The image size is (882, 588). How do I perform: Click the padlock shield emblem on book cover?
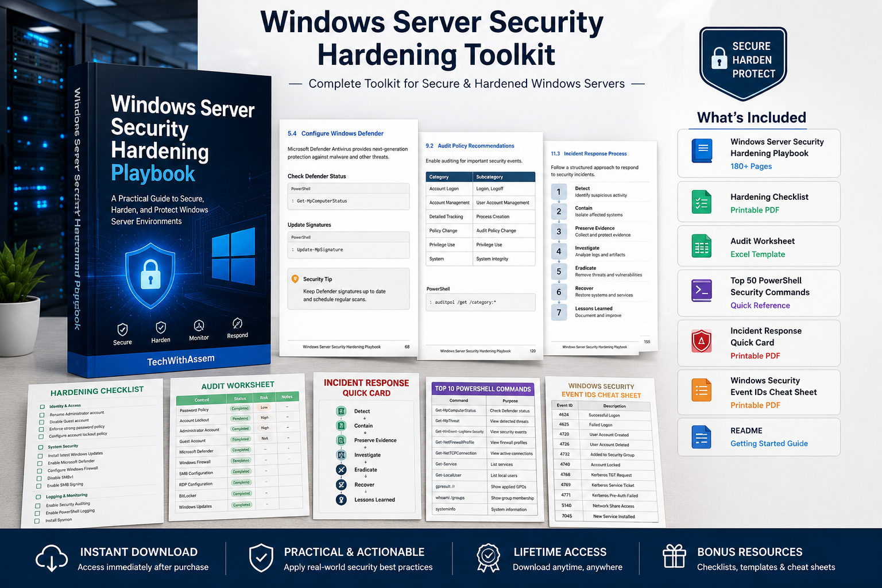click(150, 276)
